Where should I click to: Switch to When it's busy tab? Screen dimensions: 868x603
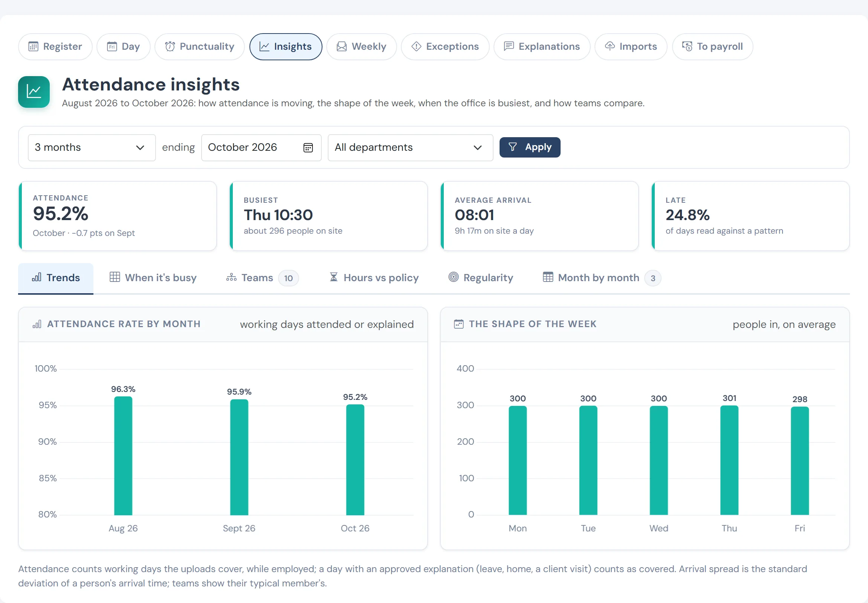click(x=153, y=278)
